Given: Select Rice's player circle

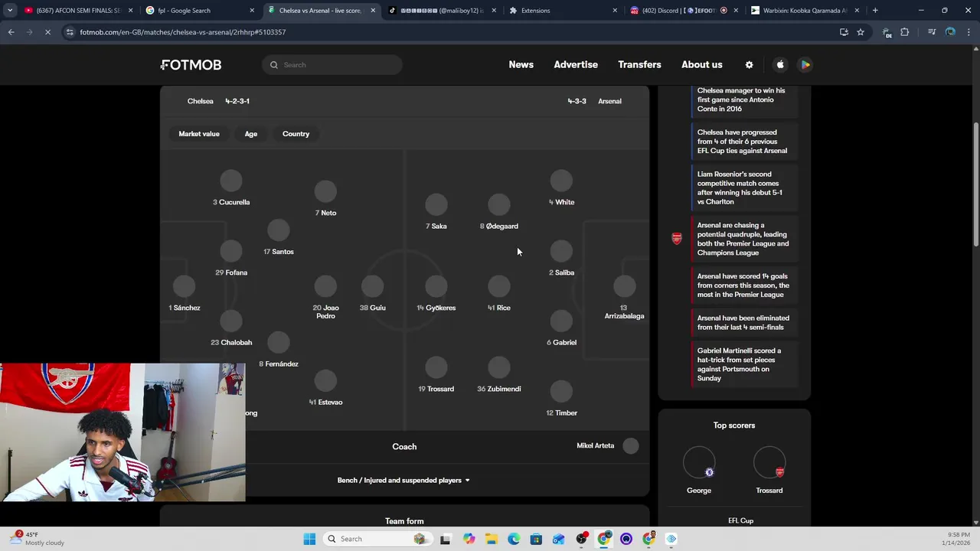Looking at the screenshot, I should 499,287.
